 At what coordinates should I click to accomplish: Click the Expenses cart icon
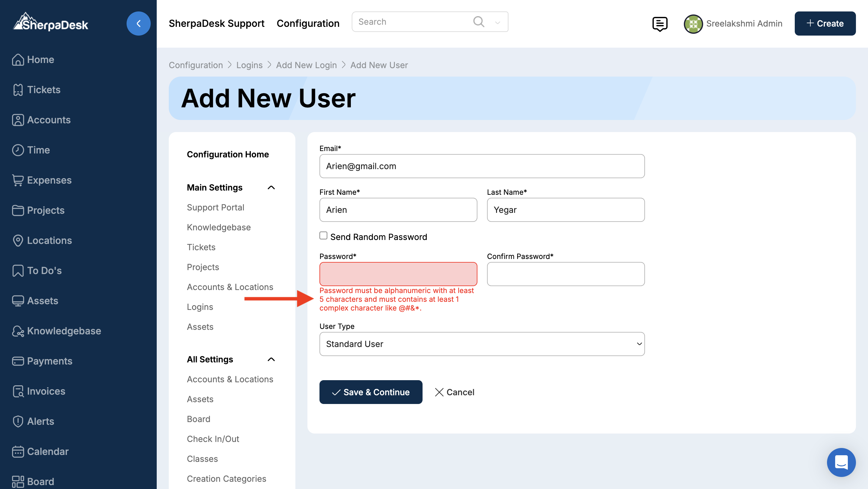tap(18, 180)
